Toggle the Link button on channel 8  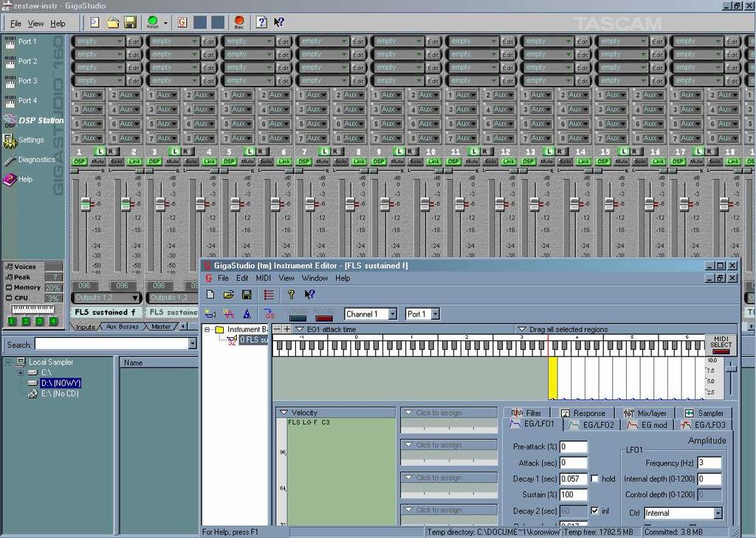point(360,162)
